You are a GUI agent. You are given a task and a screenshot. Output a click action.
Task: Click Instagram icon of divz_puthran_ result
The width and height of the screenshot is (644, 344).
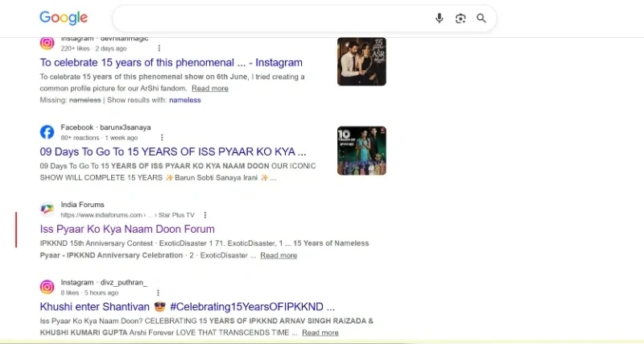click(x=47, y=287)
